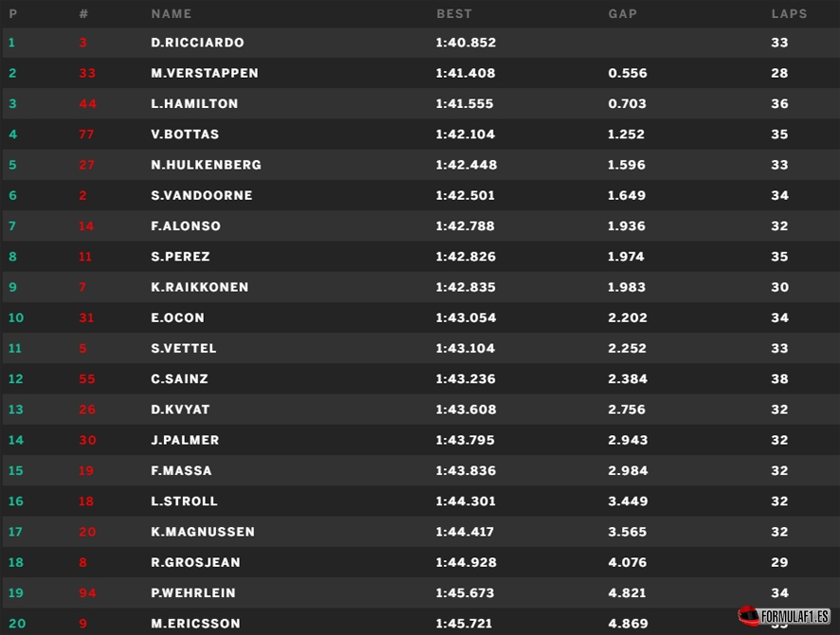Select P.WEHRLEIN driver name
This screenshot has width=840, height=635.
click(x=192, y=592)
